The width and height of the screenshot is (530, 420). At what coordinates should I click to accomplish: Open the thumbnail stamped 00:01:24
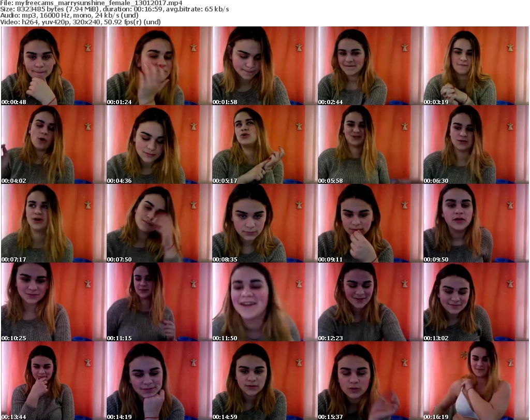(159, 66)
